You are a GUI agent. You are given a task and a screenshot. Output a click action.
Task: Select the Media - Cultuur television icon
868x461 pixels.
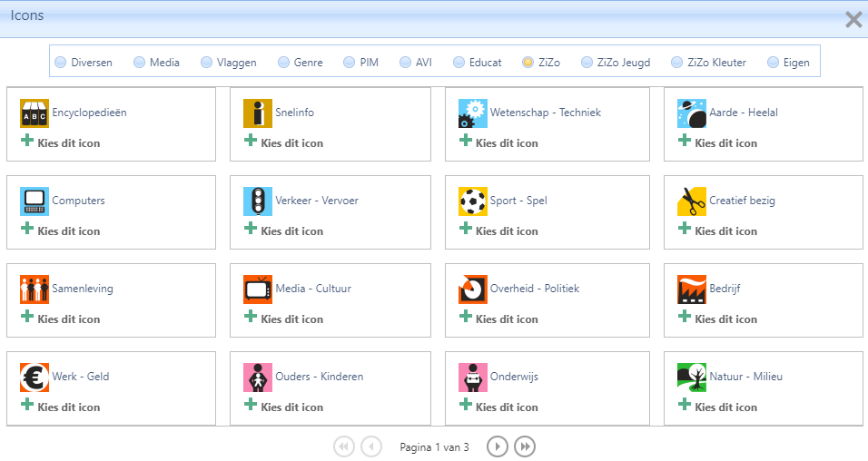tap(258, 289)
